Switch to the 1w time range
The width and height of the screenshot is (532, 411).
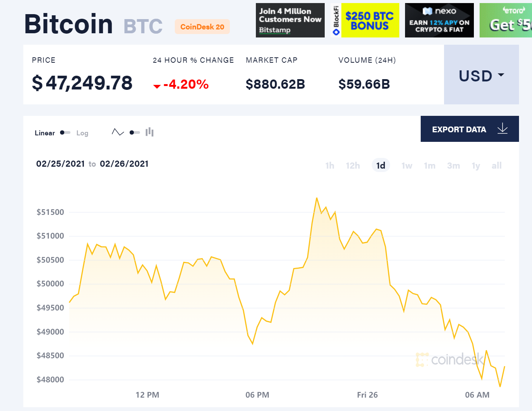[x=407, y=166]
